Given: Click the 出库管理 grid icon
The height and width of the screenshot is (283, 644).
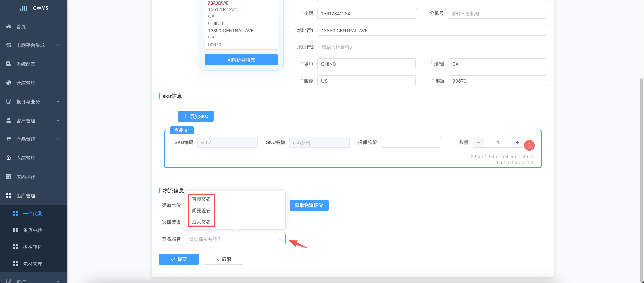Looking at the screenshot, I should pyautogui.click(x=9, y=195).
